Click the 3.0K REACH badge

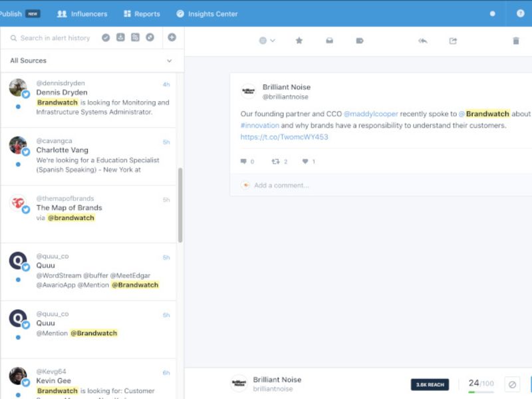coord(430,384)
